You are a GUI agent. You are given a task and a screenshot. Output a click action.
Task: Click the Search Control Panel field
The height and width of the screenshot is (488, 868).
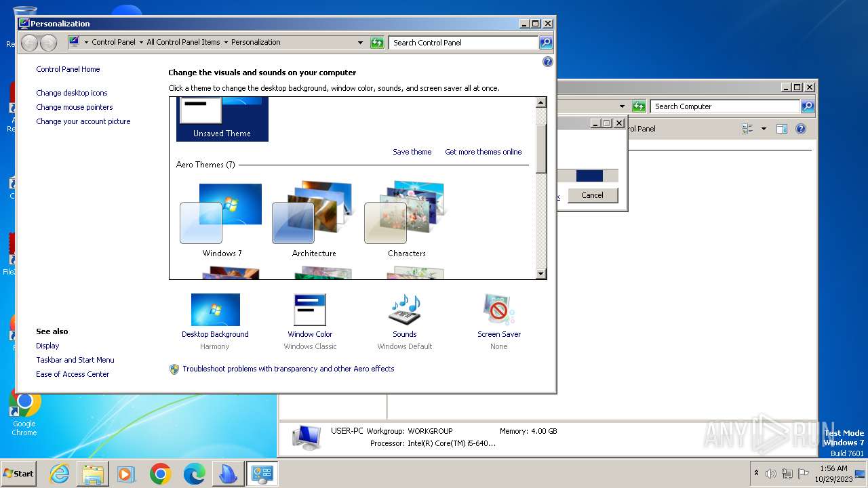point(464,43)
